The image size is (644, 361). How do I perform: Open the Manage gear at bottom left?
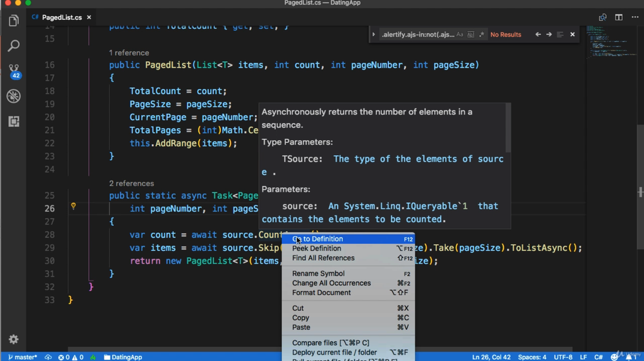(14, 339)
